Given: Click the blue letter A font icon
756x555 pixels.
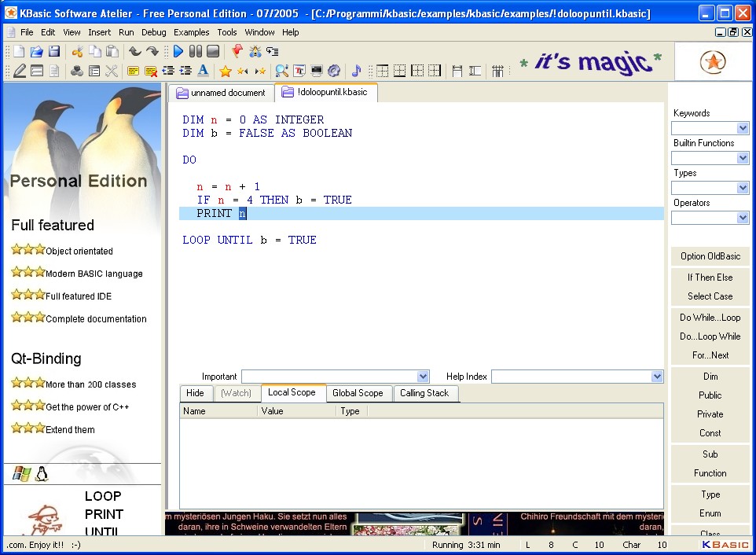Looking at the screenshot, I should click(204, 71).
